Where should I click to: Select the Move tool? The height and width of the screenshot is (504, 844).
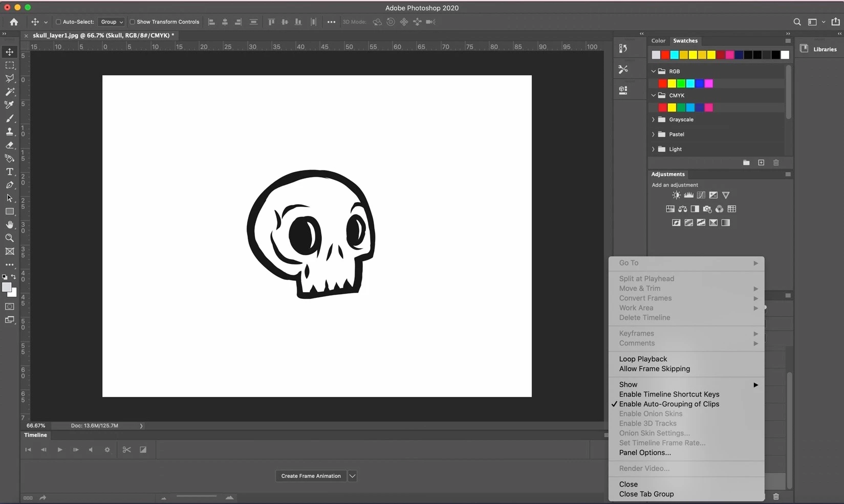pyautogui.click(x=10, y=52)
